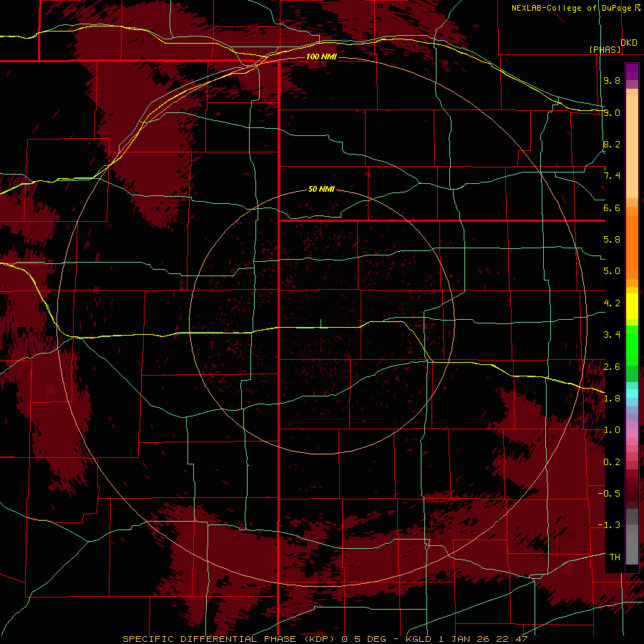644x644 pixels.
Task: Click the yellow segment of color bar
Action: point(632,306)
